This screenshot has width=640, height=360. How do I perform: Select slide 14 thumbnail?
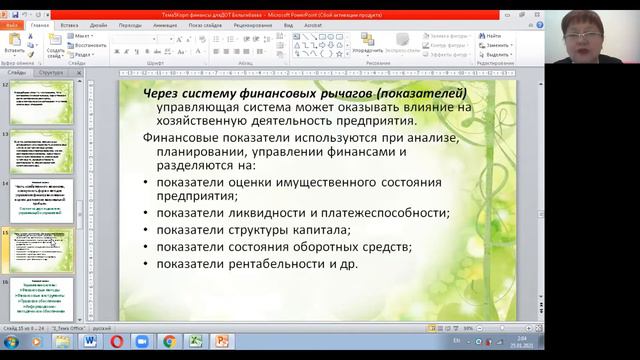42,201
